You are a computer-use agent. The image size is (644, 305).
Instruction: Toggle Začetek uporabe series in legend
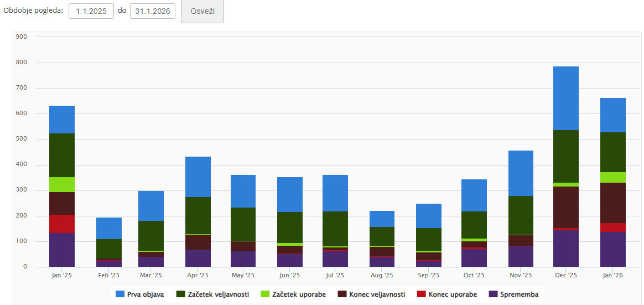[x=299, y=294]
